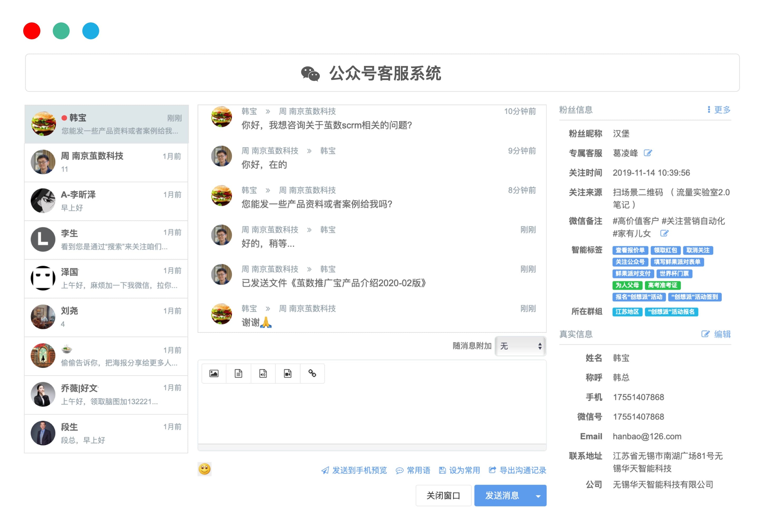Click the 查看报价单 smart tag
The height and width of the screenshot is (532, 760).
[630, 250]
